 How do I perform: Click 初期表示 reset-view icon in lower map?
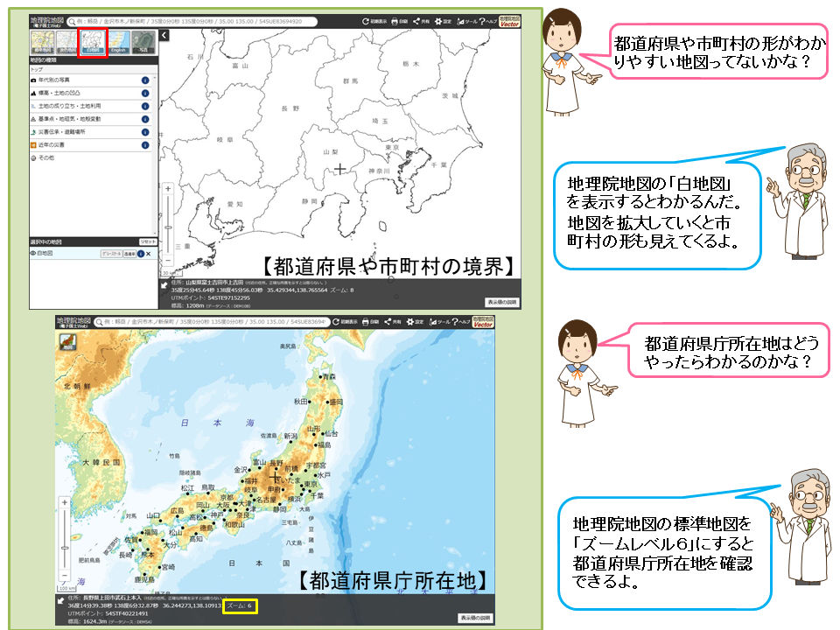(x=345, y=322)
